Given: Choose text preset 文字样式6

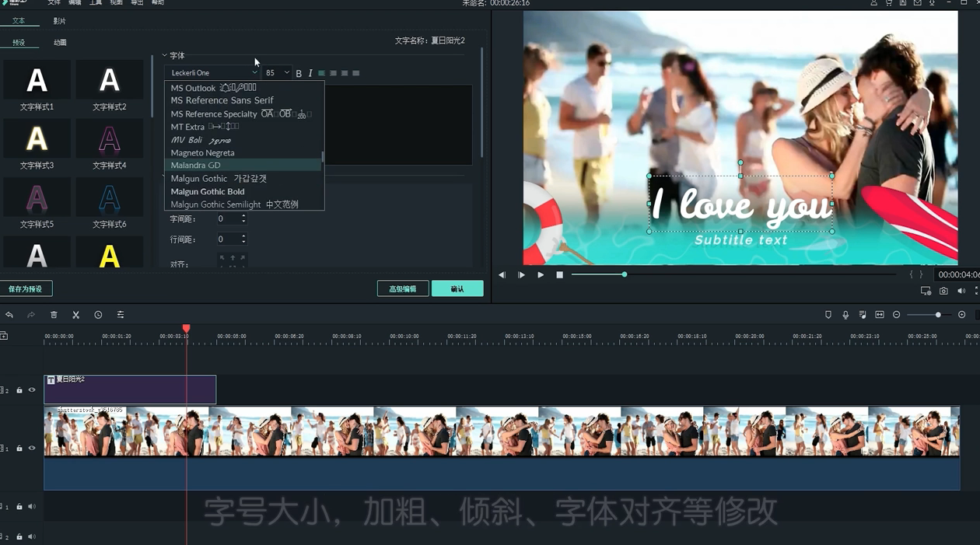Looking at the screenshot, I should (x=109, y=204).
